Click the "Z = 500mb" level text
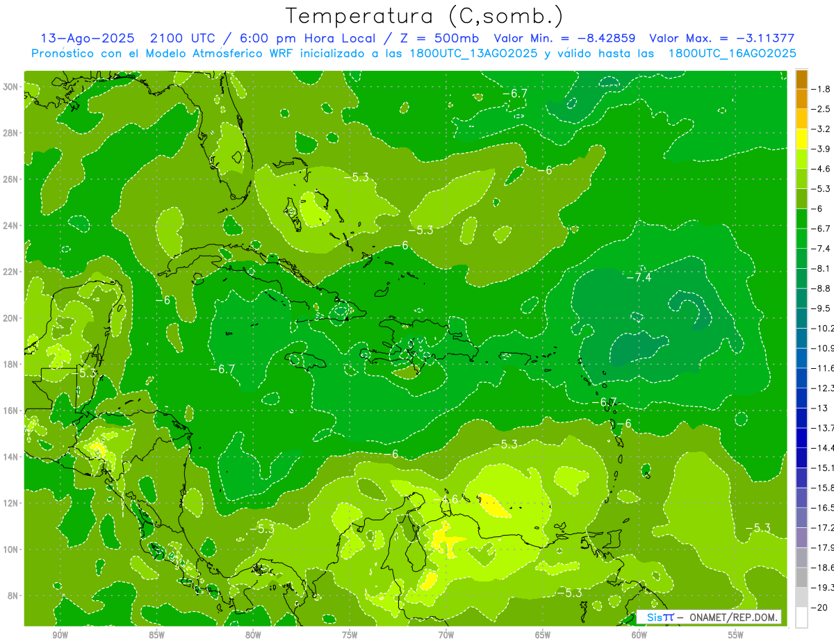The height and width of the screenshot is (644, 834). point(440,38)
